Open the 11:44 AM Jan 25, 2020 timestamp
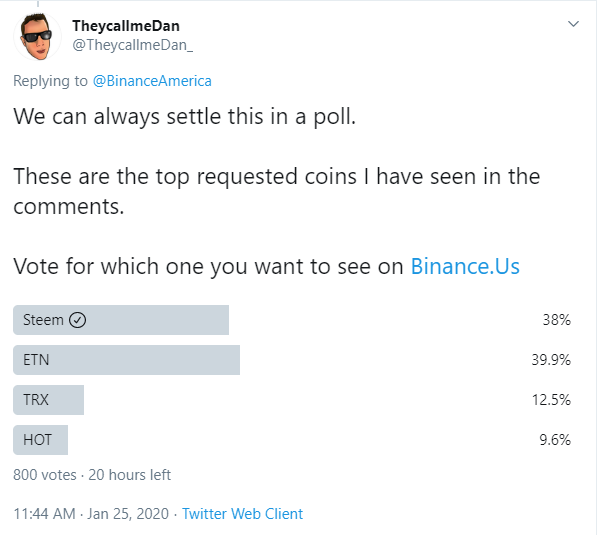 (x=91, y=514)
